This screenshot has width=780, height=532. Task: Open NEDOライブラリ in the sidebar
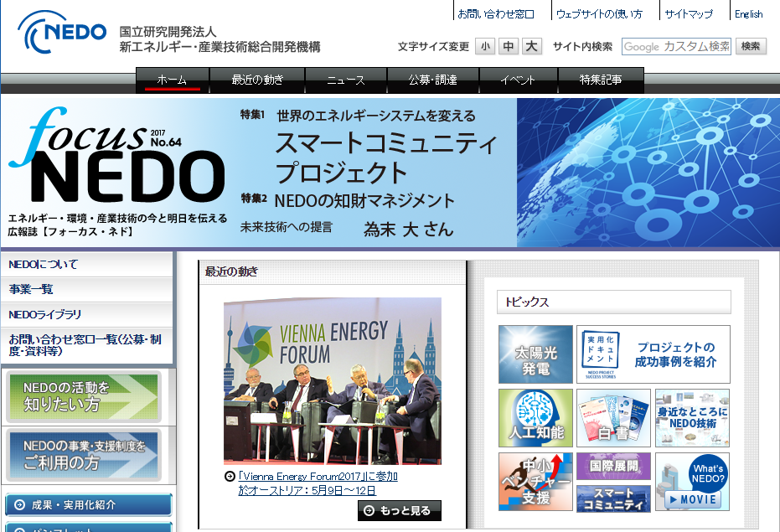pyautogui.click(x=86, y=314)
